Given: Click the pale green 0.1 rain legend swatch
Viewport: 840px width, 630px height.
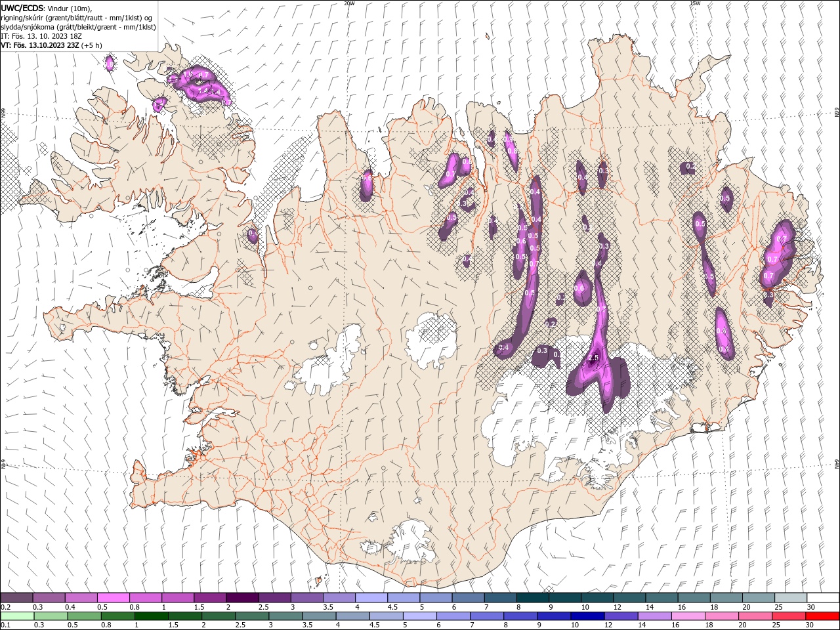Looking at the screenshot, I should [17, 616].
